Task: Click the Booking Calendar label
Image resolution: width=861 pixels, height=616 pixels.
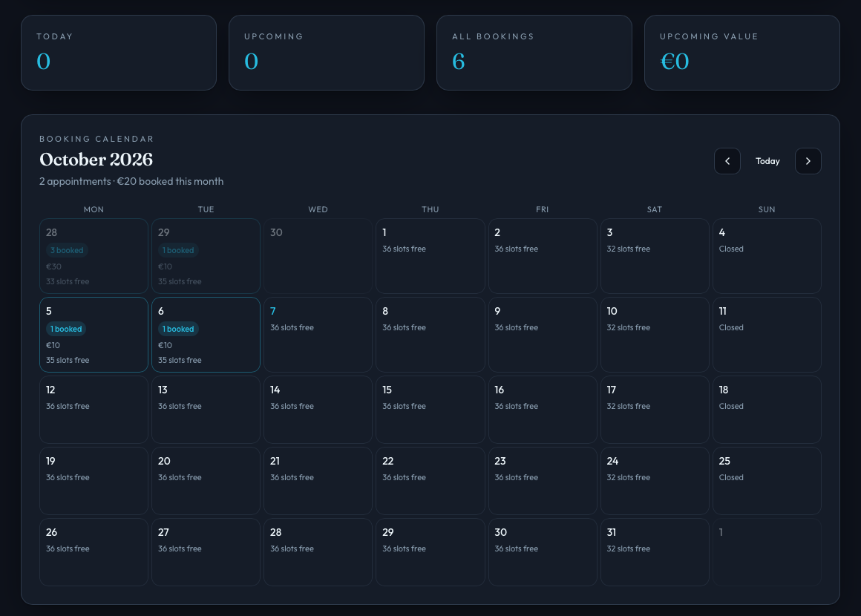Action: point(96,139)
